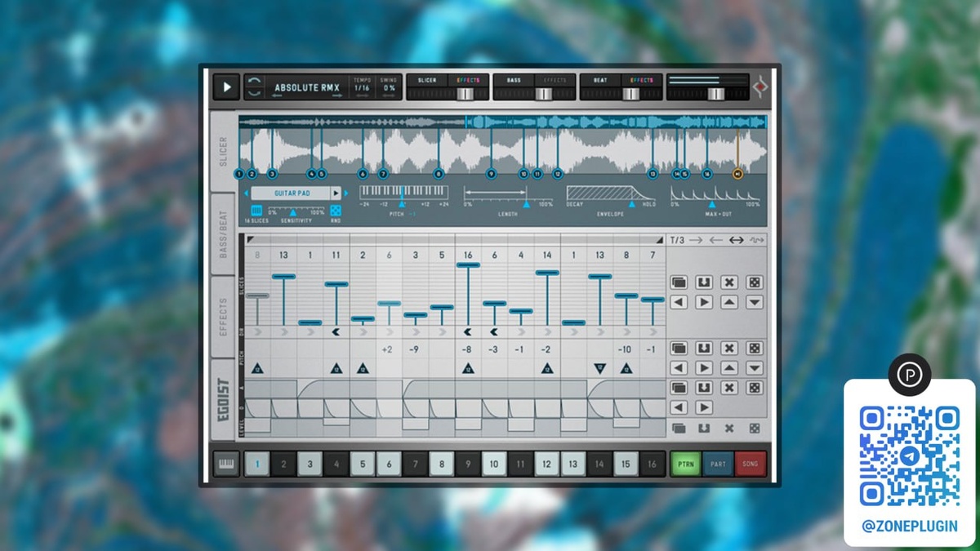Open the BASS/BEAT side tab

click(225, 234)
